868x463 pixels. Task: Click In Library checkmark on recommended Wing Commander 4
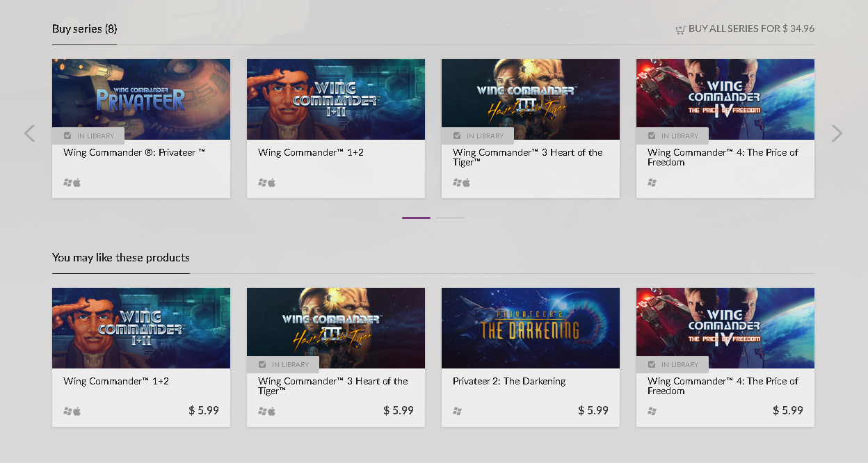click(652, 364)
